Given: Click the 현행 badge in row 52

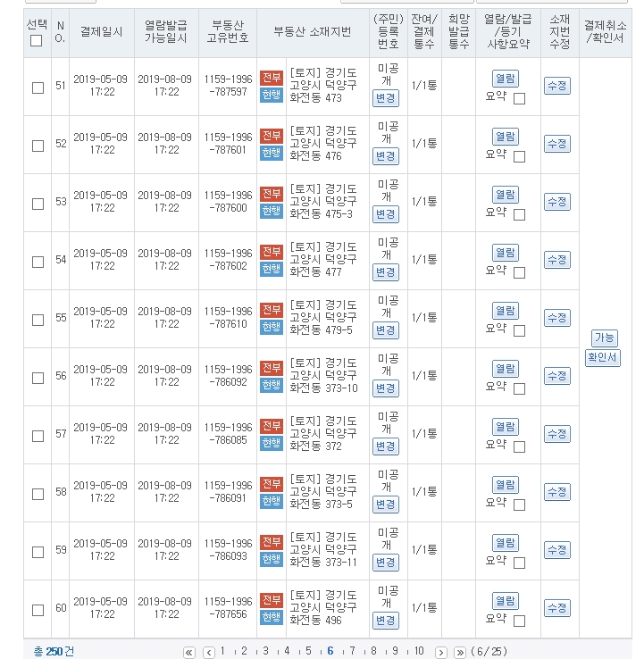Looking at the screenshot, I should tap(272, 153).
